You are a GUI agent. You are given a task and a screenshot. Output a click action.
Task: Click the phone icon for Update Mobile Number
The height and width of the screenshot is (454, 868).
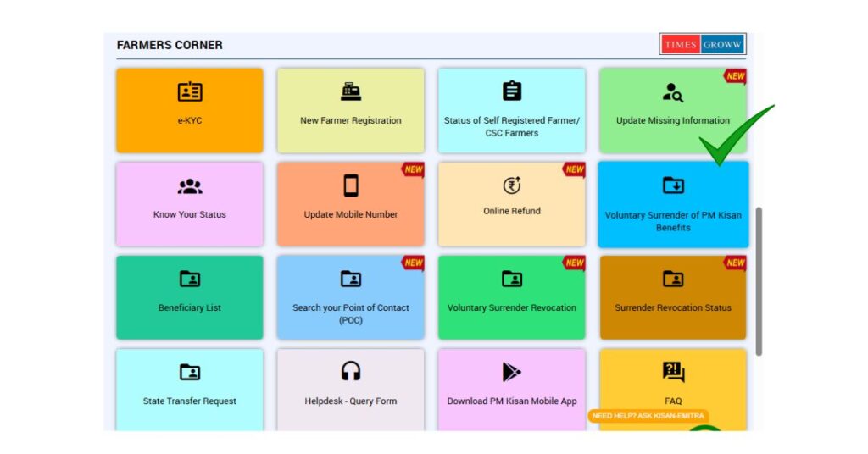click(350, 185)
